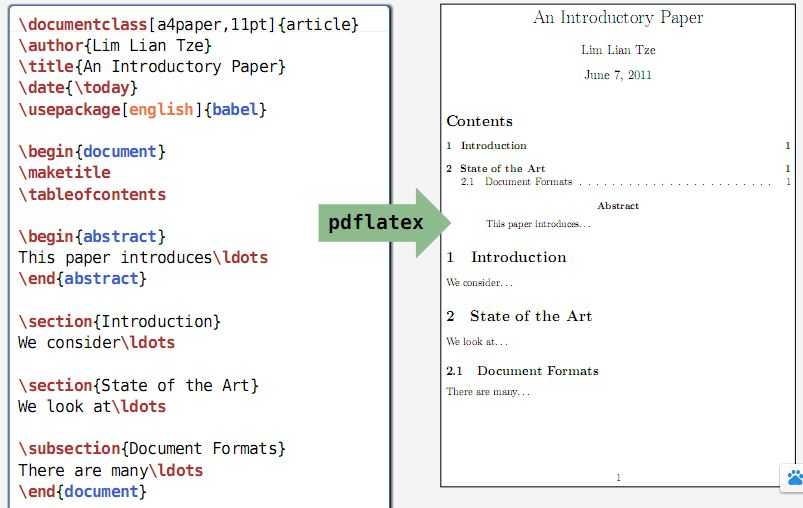
Task: Click the blue paw icon at corner
Action: pos(794,478)
